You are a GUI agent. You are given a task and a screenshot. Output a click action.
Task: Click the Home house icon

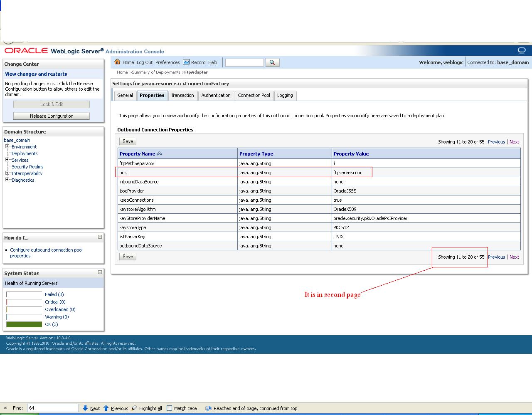click(x=117, y=62)
